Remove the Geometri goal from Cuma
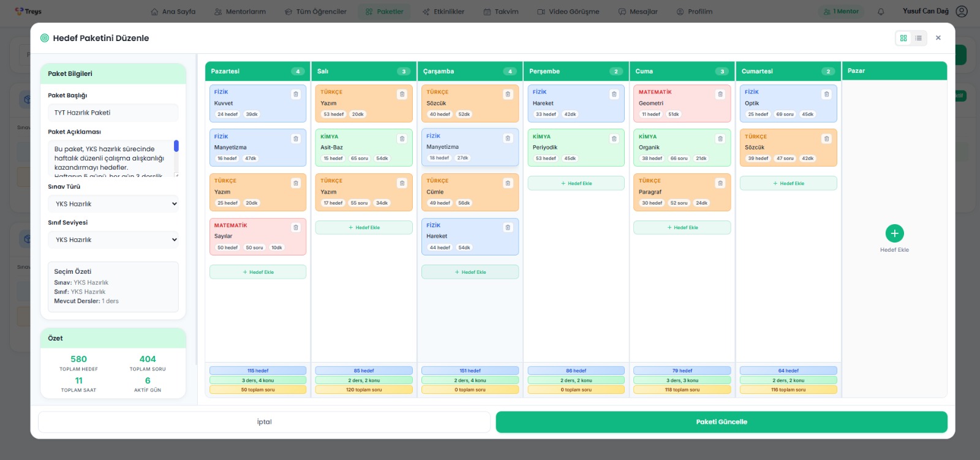This screenshot has height=460, width=980. pos(720,94)
